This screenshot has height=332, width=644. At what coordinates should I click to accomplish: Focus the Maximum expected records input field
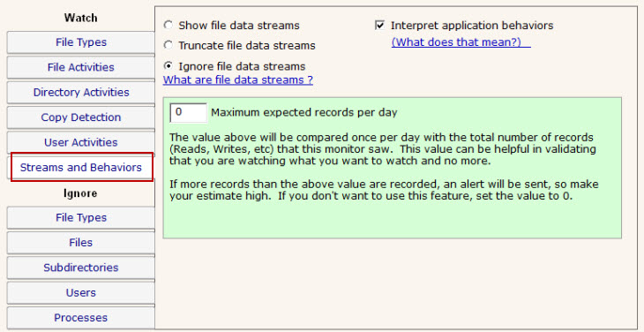(x=189, y=113)
